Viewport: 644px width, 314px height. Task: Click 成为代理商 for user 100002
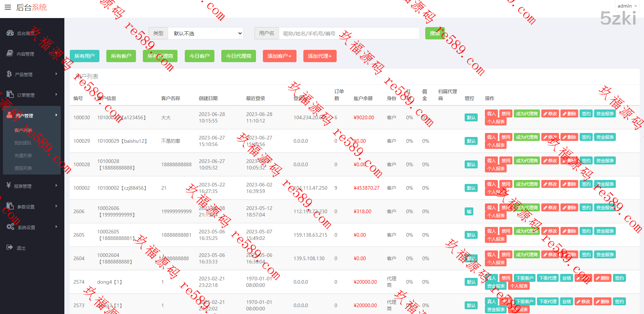(526, 184)
